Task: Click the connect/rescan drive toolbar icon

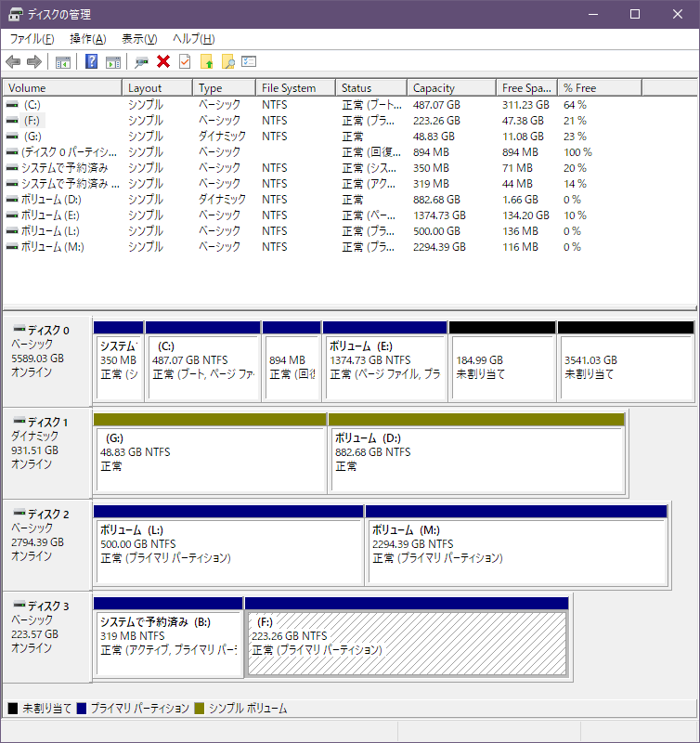Action: 141,61
